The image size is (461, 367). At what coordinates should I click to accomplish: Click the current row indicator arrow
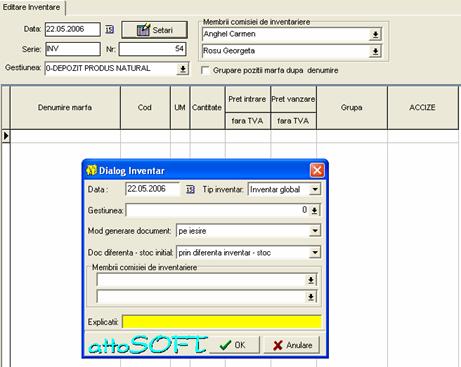click(x=6, y=136)
